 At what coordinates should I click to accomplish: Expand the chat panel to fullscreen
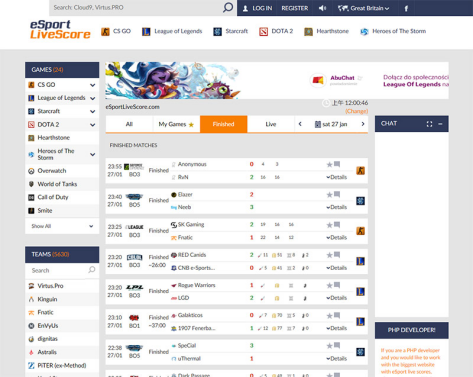tap(429, 124)
